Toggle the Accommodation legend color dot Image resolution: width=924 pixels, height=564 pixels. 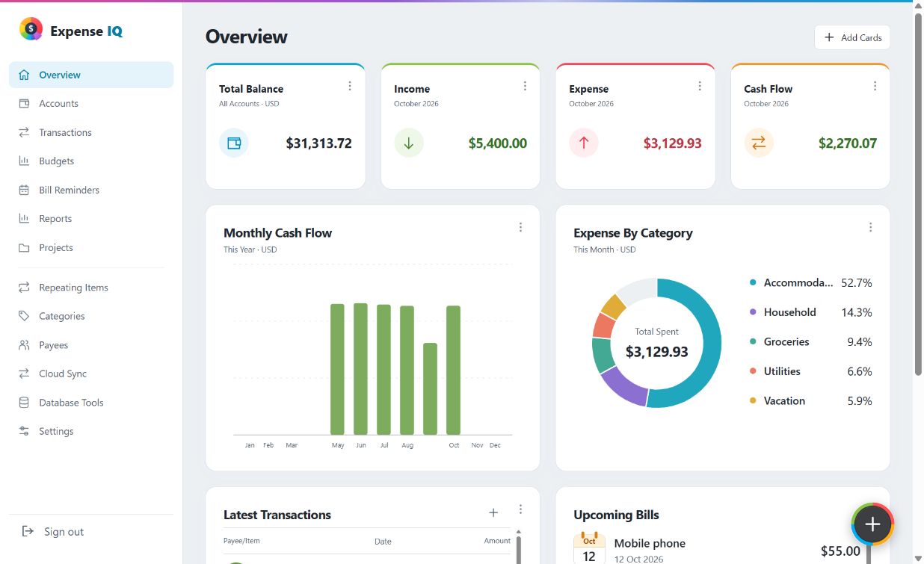[x=753, y=282]
